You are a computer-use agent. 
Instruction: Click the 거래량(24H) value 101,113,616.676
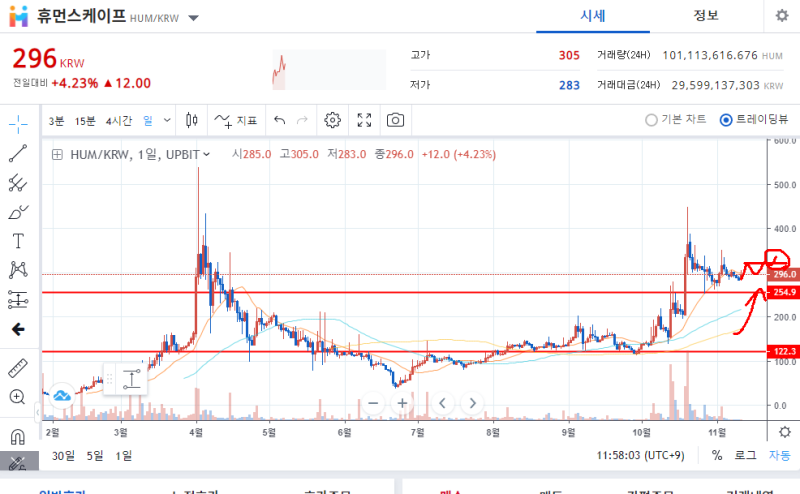point(710,55)
